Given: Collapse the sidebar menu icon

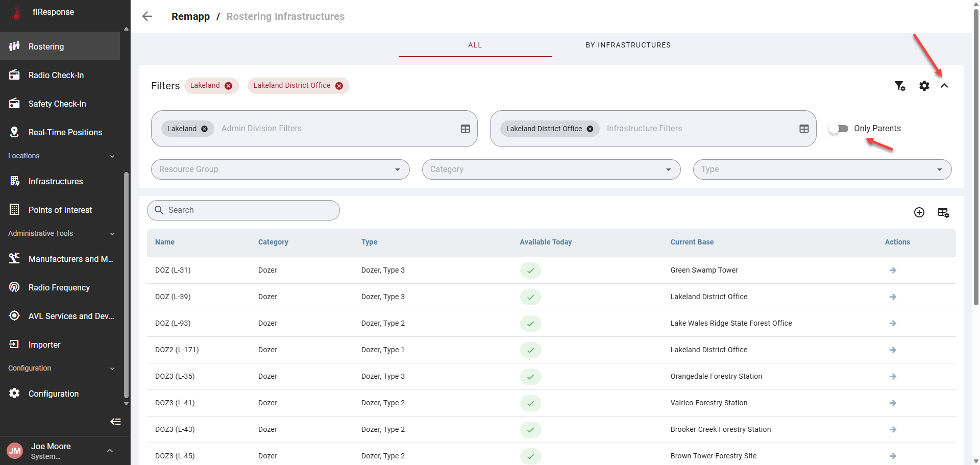Looking at the screenshot, I should click(115, 422).
